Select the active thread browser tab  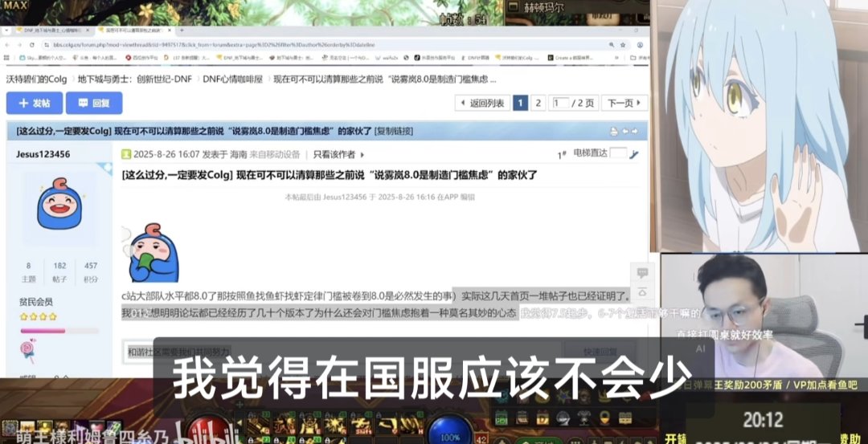click(x=133, y=30)
